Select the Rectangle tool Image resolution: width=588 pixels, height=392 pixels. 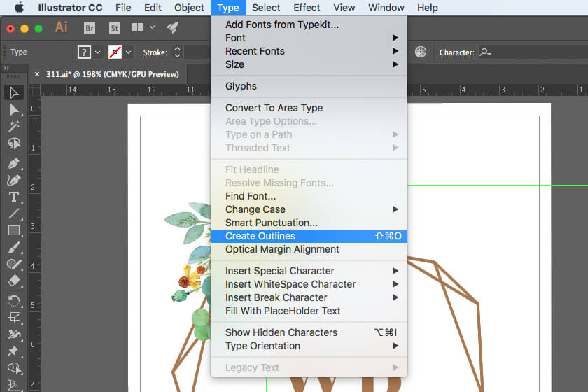pyautogui.click(x=14, y=230)
